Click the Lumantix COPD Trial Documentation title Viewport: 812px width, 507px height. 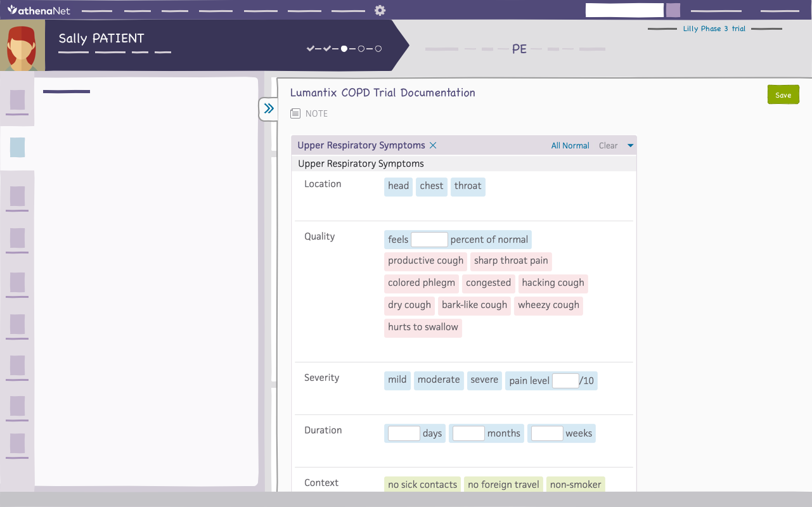click(x=383, y=93)
